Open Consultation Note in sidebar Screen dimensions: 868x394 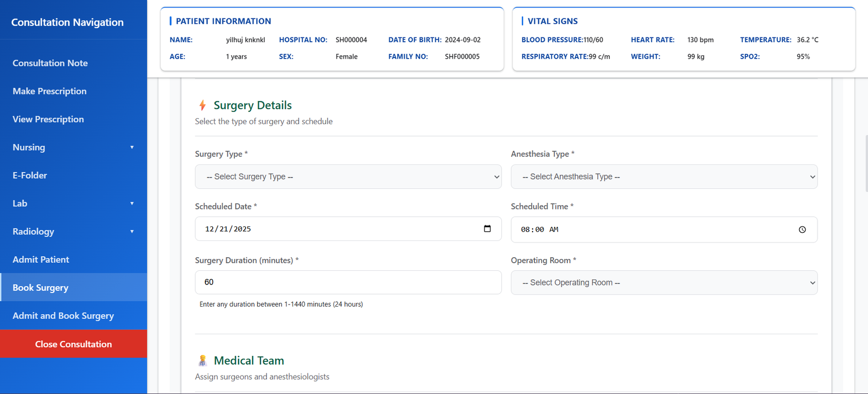point(50,63)
